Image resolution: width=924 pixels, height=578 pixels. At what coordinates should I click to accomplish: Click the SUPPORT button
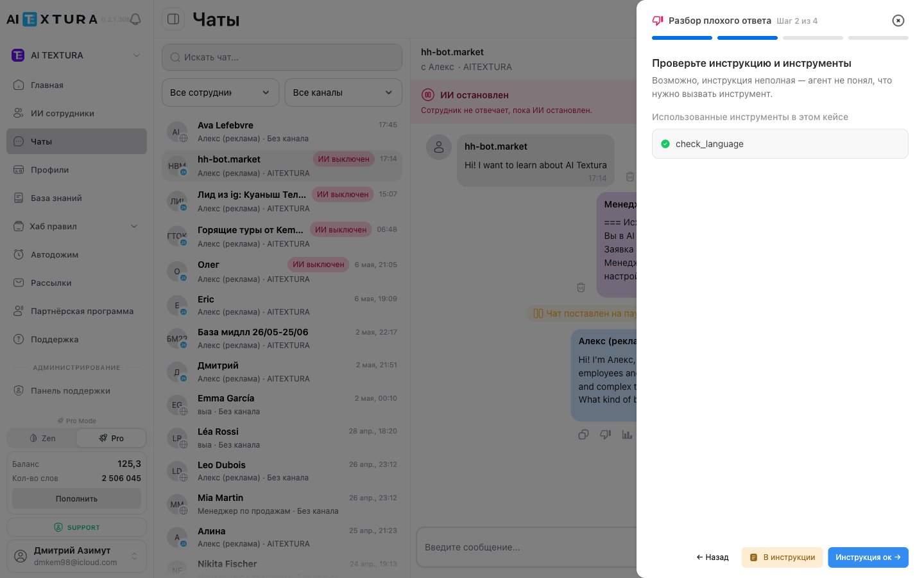coord(76,527)
